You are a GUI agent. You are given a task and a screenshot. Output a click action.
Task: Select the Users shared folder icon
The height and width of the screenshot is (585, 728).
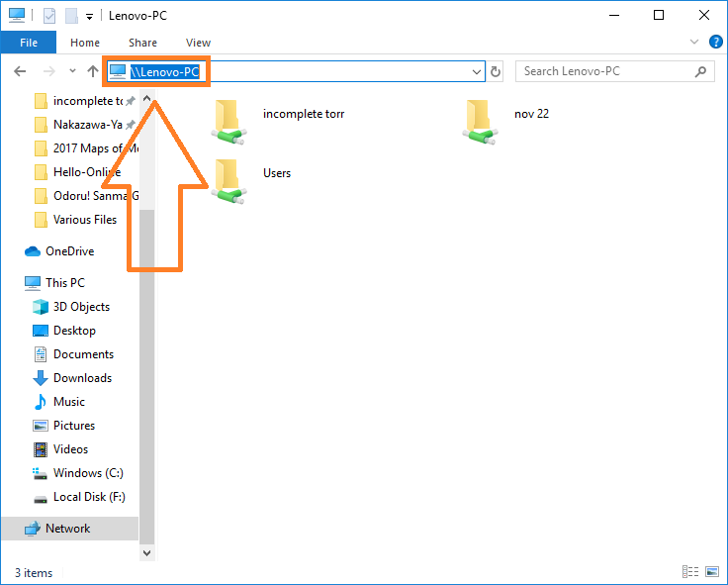coord(228,182)
